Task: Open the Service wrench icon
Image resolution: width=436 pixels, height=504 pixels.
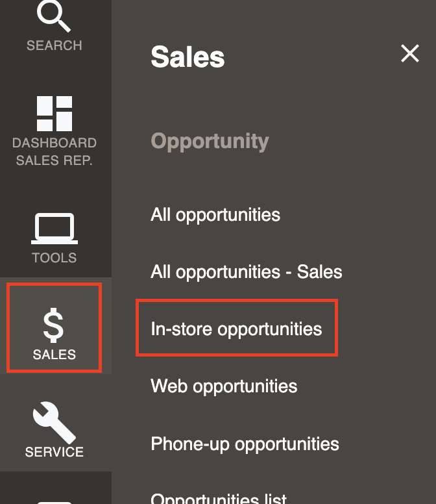Action: (x=54, y=422)
